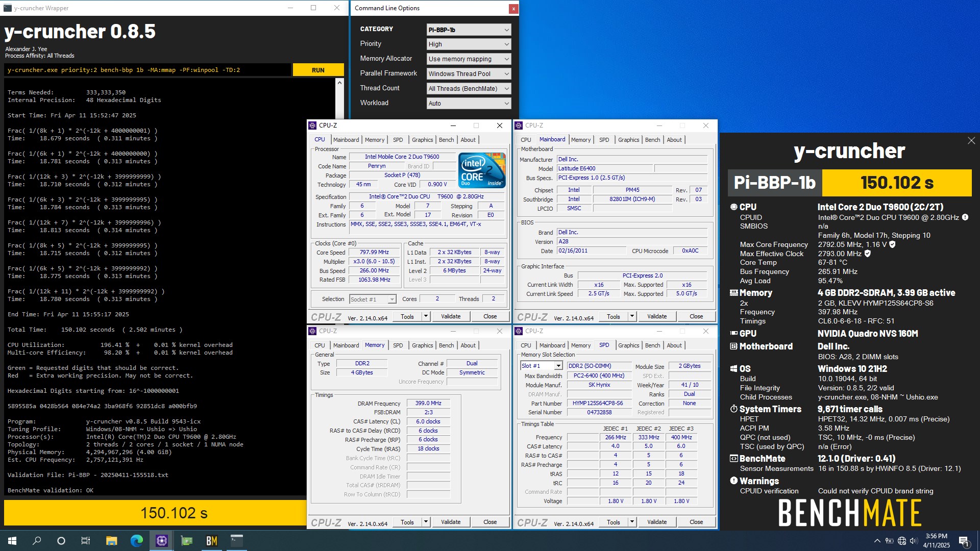The height and width of the screenshot is (551, 980).
Task: Open the console window taskbar icon
Action: (x=237, y=541)
